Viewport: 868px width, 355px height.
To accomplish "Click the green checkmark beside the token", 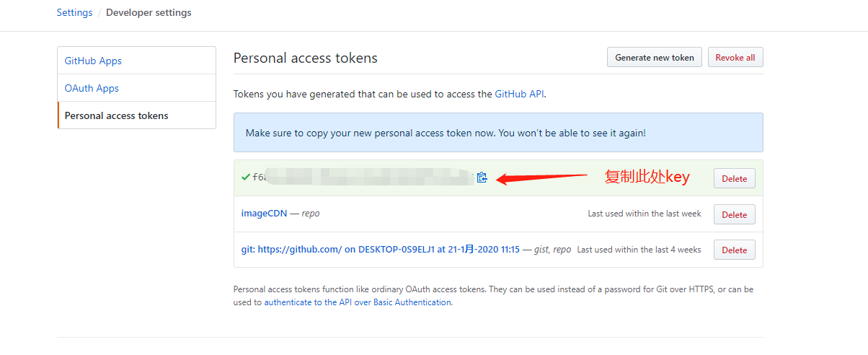I will click(x=246, y=177).
